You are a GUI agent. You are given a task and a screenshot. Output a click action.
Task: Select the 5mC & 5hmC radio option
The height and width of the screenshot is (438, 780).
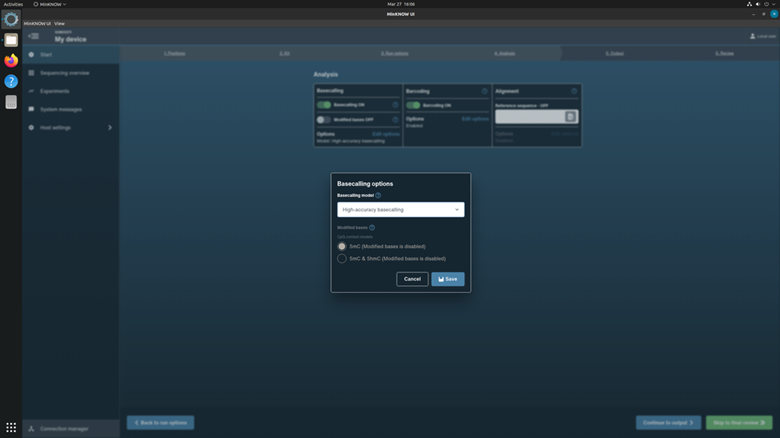pyautogui.click(x=342, y=258)
